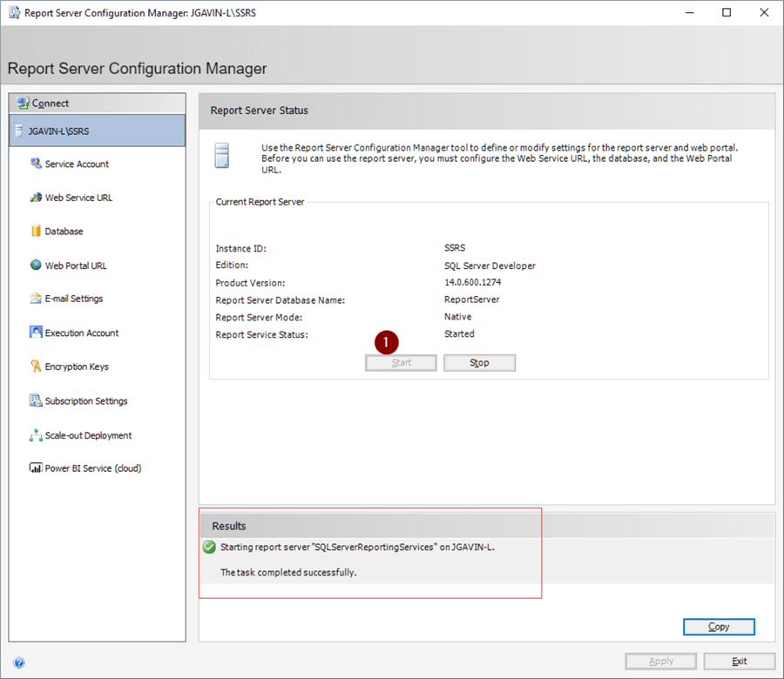
Task: Click the Apply button
Action: click(661, 661)
